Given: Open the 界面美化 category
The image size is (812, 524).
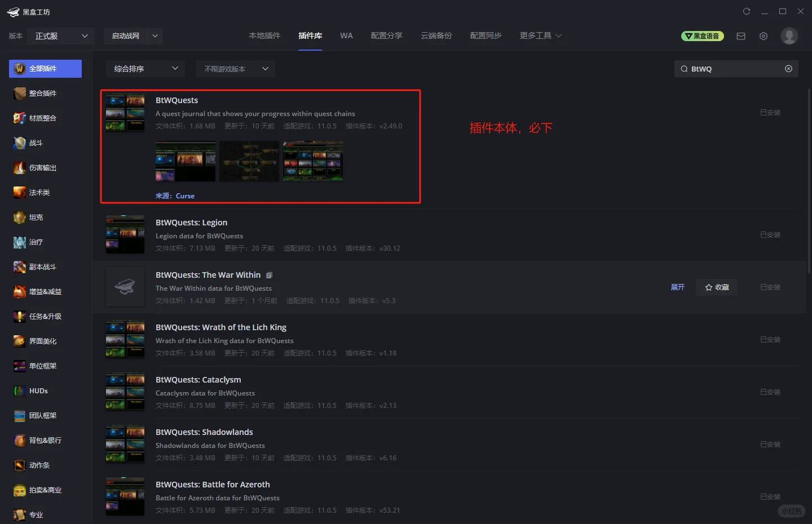Looking at the screenshot, I should point(45,341).
